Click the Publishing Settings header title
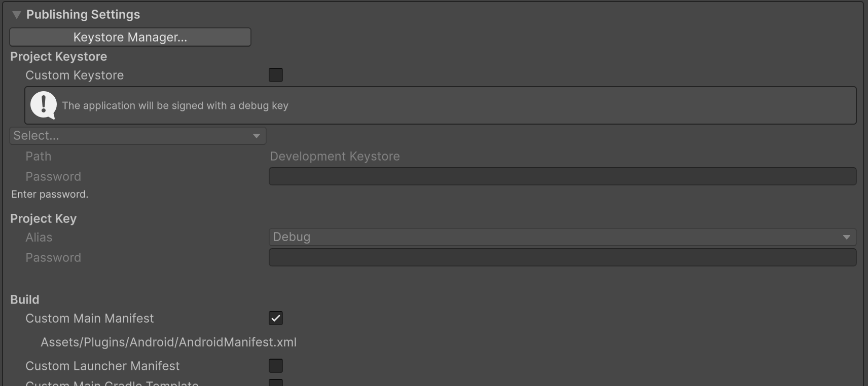 [x=83, y=15]
